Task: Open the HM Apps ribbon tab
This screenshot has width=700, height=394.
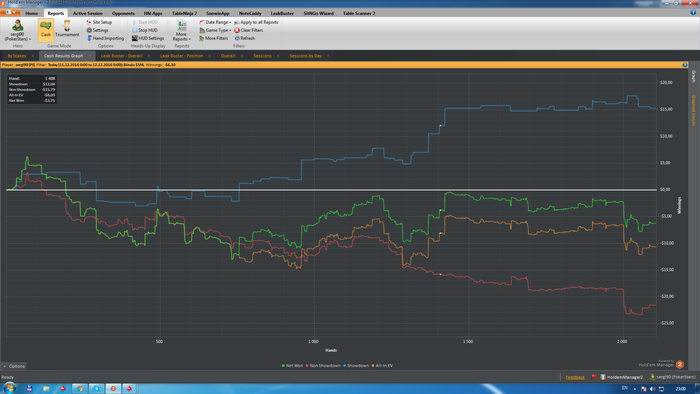Action: coord(153,13)
